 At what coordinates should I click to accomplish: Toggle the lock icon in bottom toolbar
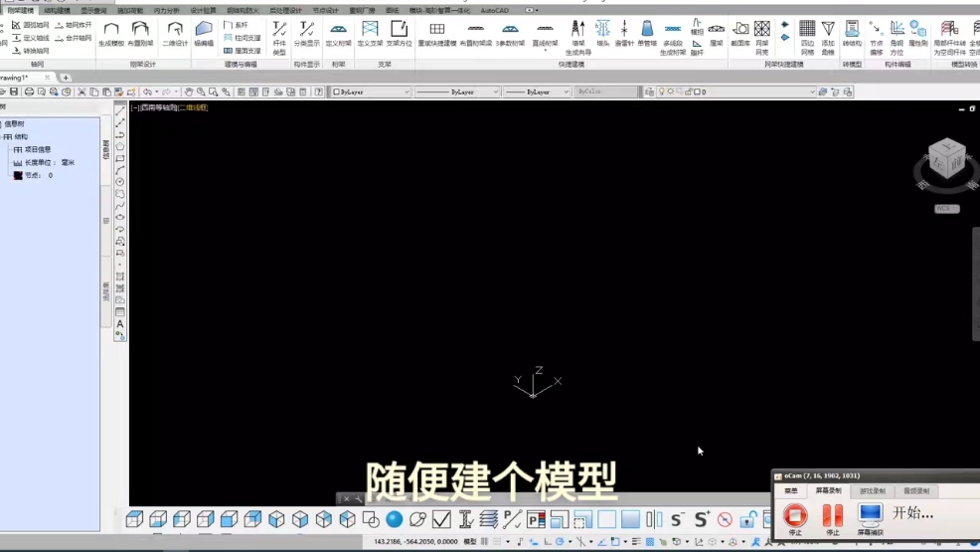coord(746,519)
